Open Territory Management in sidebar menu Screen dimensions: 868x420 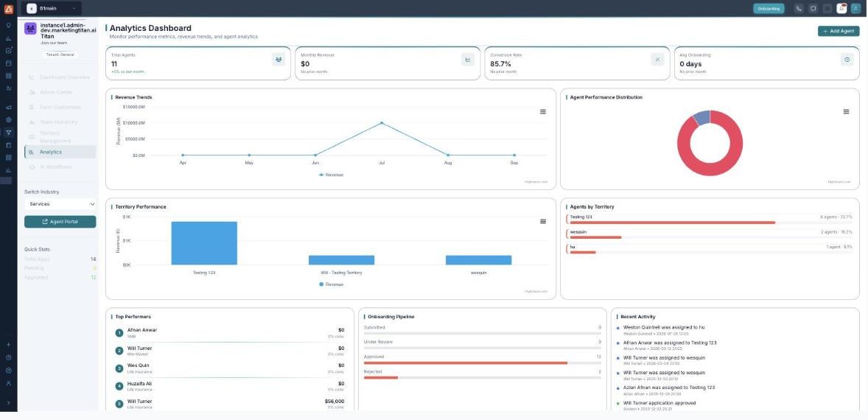pyautogui.click(x=60, y=136)
